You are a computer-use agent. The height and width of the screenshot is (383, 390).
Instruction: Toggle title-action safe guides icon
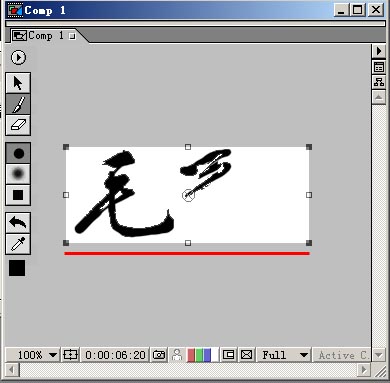[70, 355]
